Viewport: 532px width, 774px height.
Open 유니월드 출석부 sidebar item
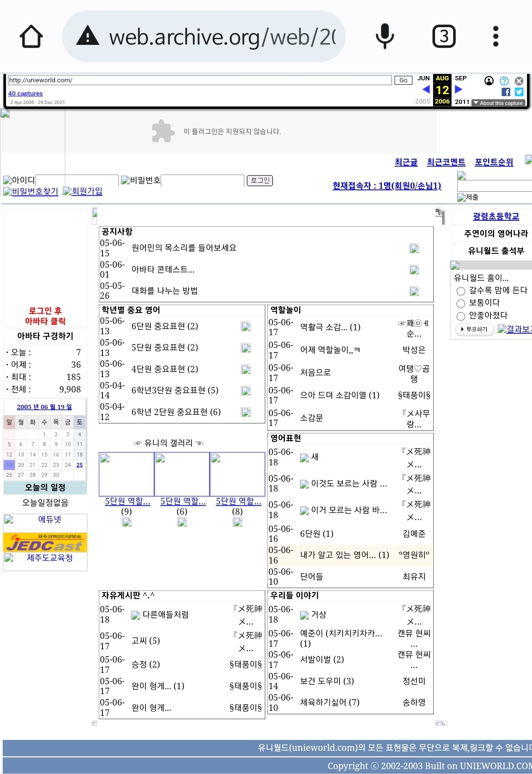point(496,250)
